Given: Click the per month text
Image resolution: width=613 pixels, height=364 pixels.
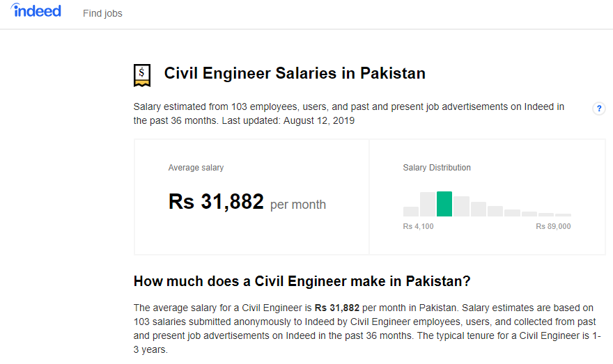Looking at the screenshot, I should [x=297, y=205].
